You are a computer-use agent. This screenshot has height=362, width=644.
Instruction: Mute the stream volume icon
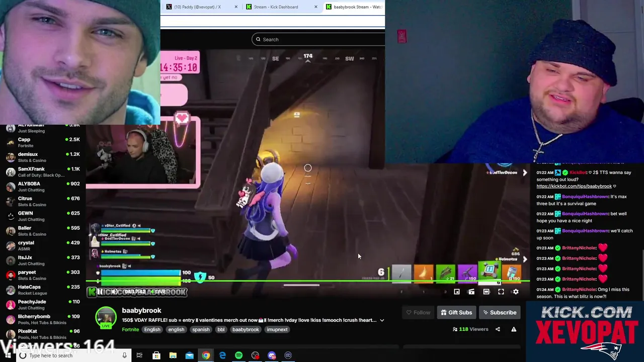114,292
